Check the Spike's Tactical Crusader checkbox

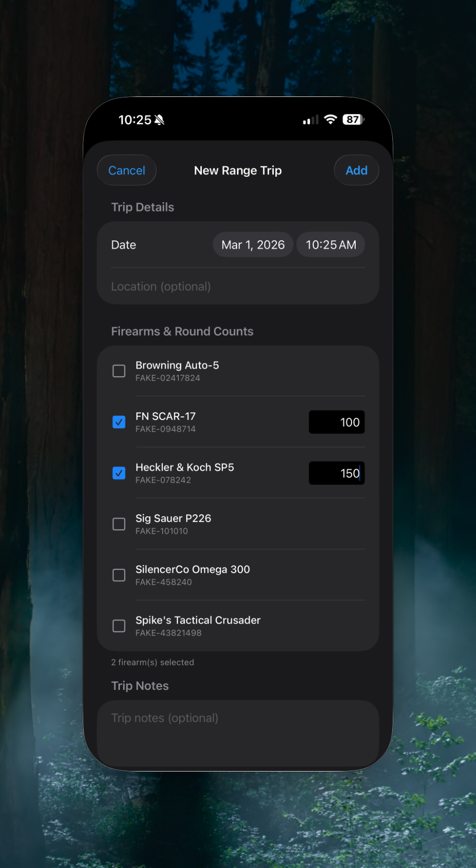[x=119, y=626]
